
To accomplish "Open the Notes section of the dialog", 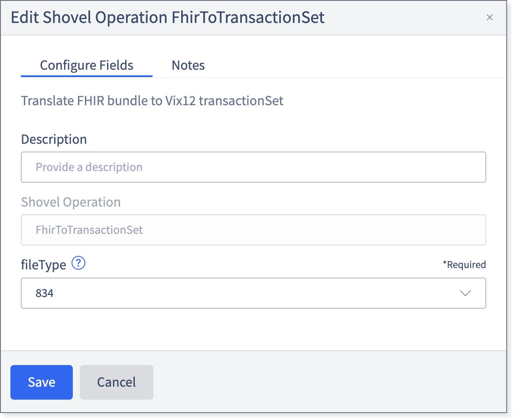I will click(x=188, y=65).
